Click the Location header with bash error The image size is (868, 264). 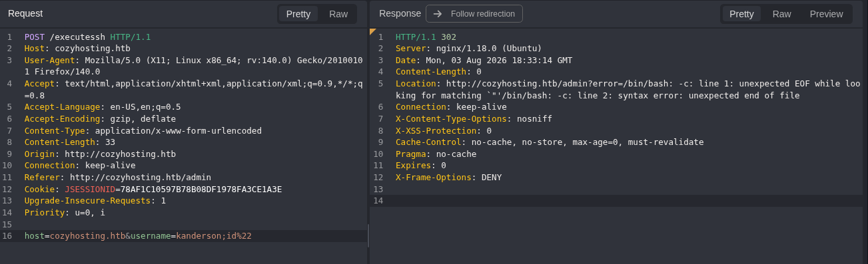click(x=628, y=90)
